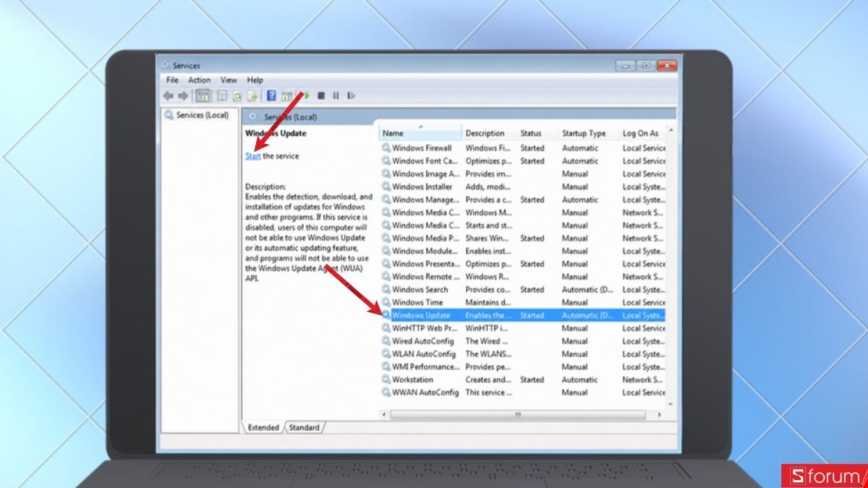This screenshot has width=868, height=488.
Task: Sort by the Log On As column header
Action: [642, 133]
